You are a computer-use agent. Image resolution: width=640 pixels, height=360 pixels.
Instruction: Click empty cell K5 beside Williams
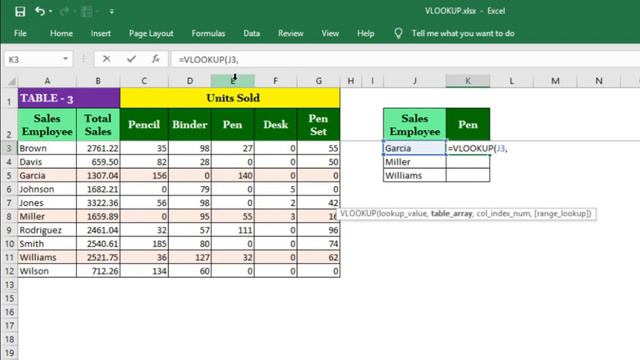[468, 176]
